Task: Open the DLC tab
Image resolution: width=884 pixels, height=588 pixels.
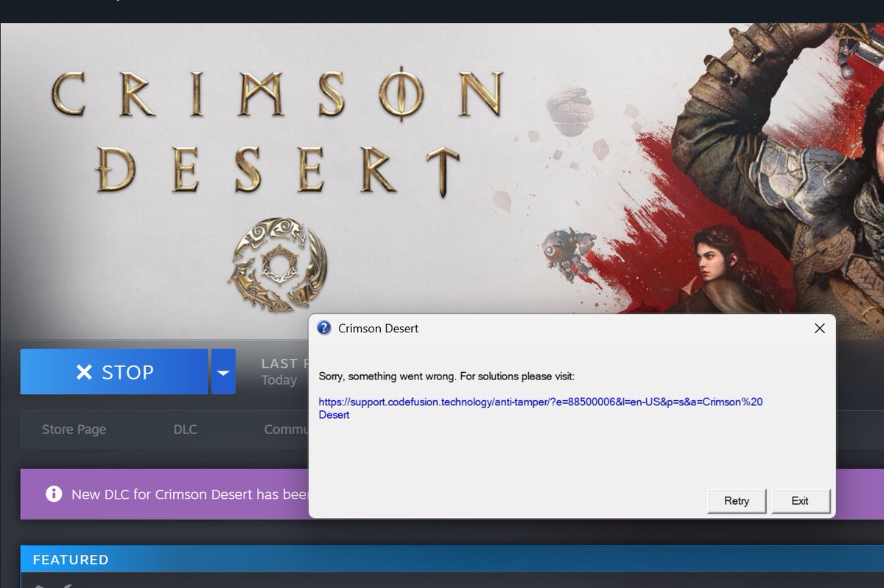Action: tap(185, 430)
